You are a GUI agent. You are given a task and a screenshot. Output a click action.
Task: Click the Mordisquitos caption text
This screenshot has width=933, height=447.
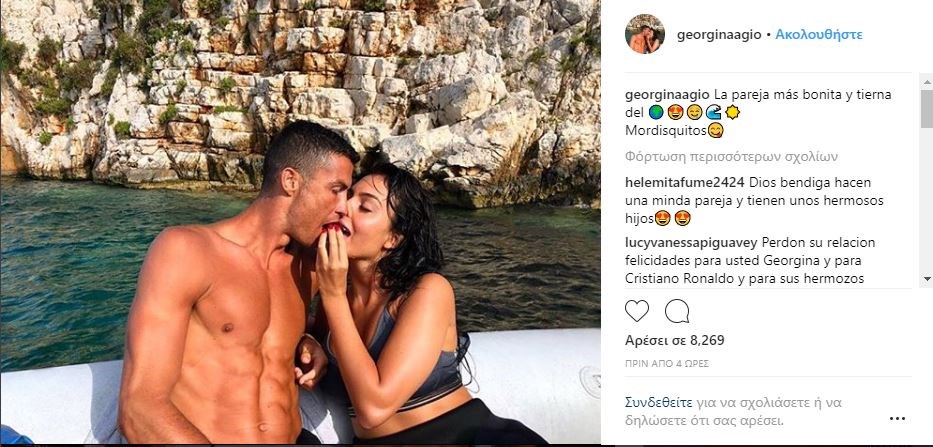point(666,130)
